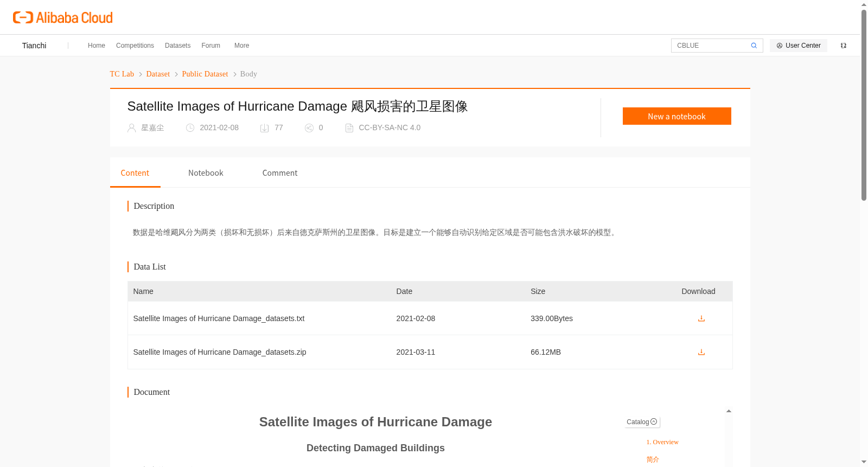
Task: Click the download count icon beside 77
Action: [x=265, y=128]
